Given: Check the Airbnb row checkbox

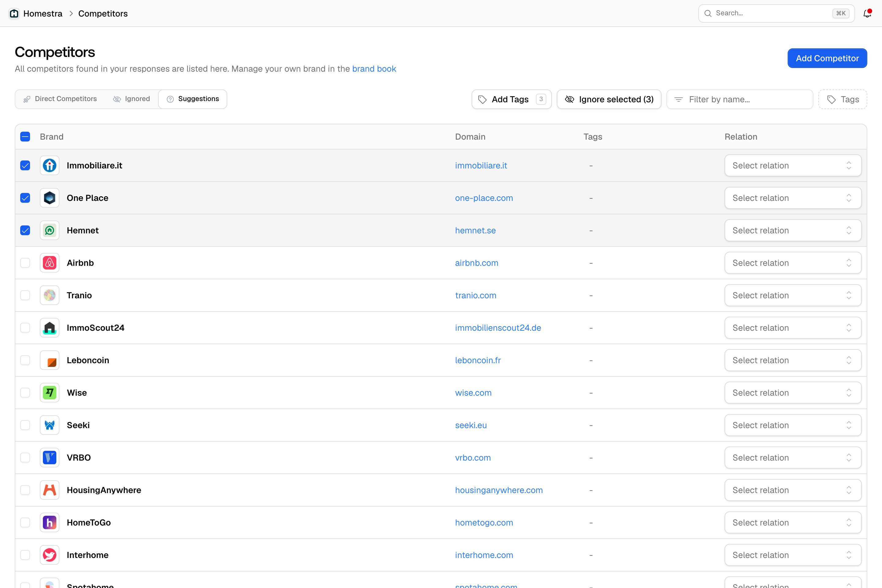Looking at the screenshot, I should click(x=25, y=263).
